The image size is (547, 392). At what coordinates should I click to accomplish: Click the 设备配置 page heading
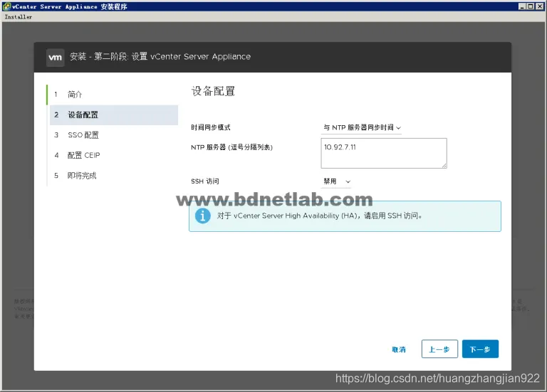point(213,91)
